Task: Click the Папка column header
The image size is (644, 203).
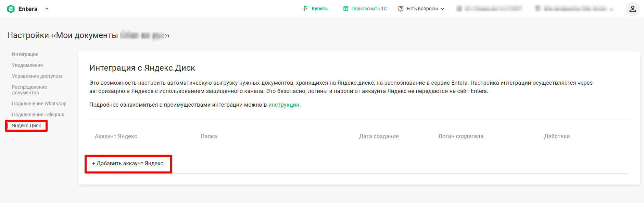Action: 209,136
